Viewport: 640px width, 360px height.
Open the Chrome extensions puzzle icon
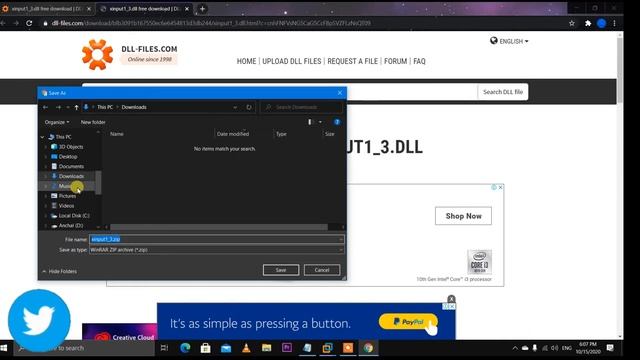pyautogui.click(x=588, y=23)
